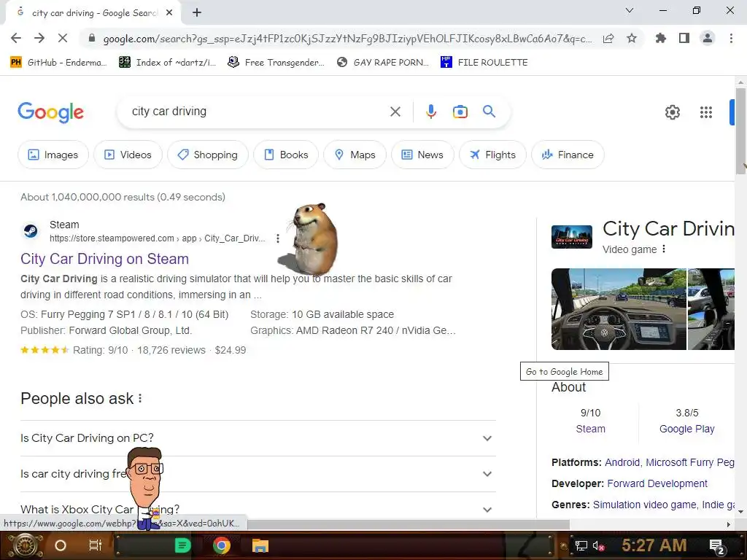747x560 pixels.
Task: Open Google quick settings gear
Action: coord(672,112)
